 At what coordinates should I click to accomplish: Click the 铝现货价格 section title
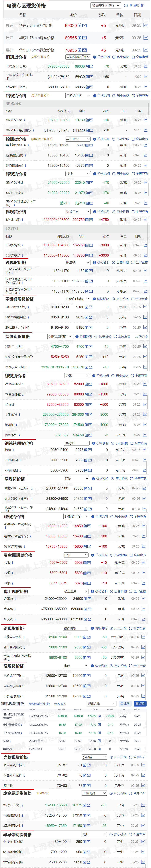tap(16, 96)
